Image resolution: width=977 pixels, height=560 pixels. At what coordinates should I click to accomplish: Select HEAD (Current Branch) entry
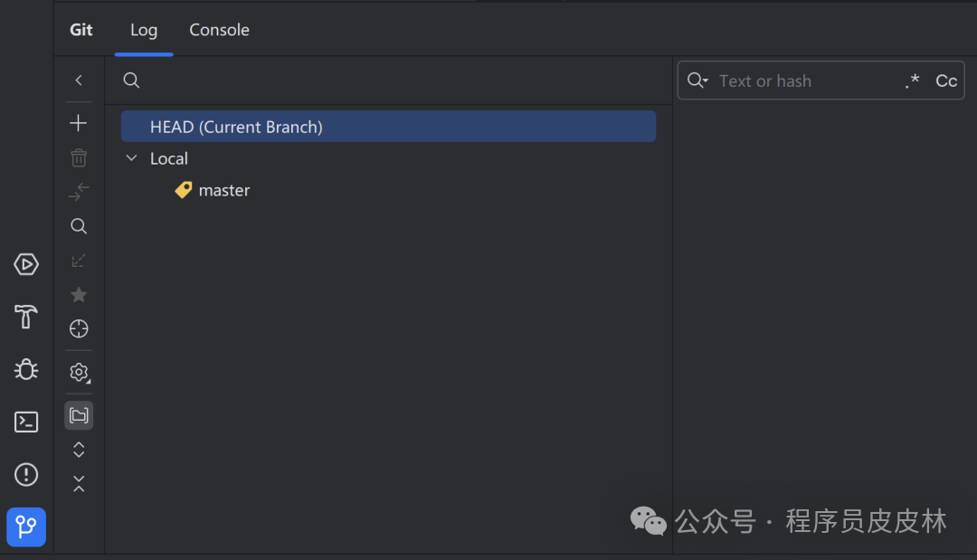388,127
